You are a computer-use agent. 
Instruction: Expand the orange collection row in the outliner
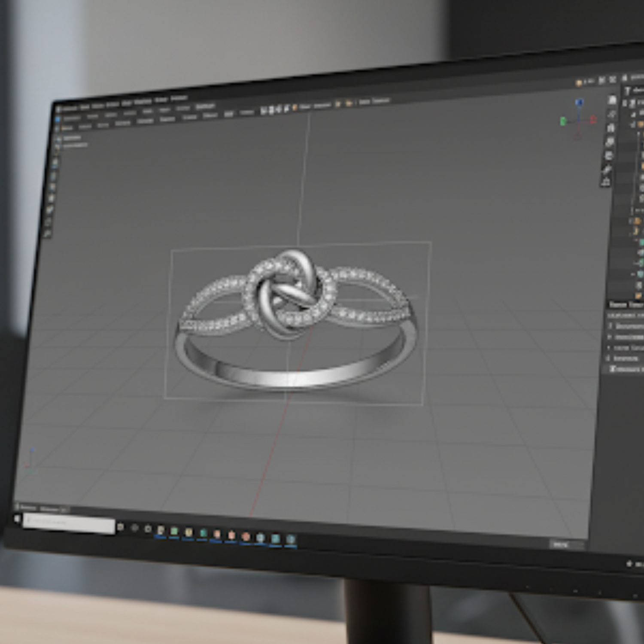(x=631, y=221)
